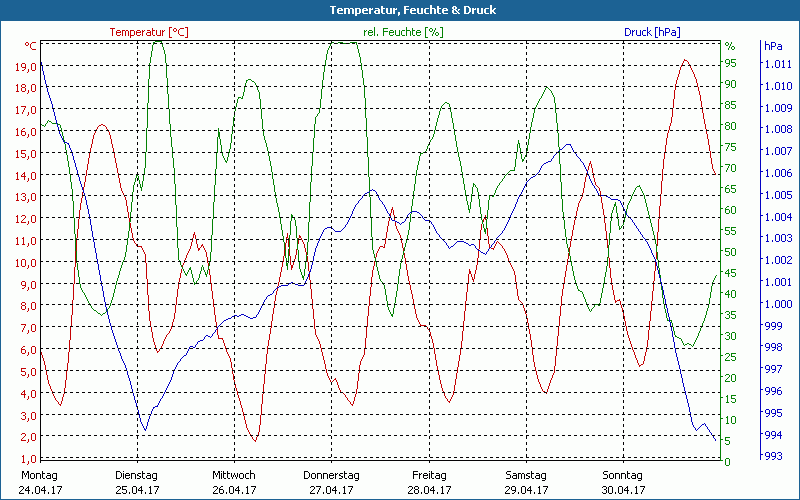Select the Sonntag day label

622,475
